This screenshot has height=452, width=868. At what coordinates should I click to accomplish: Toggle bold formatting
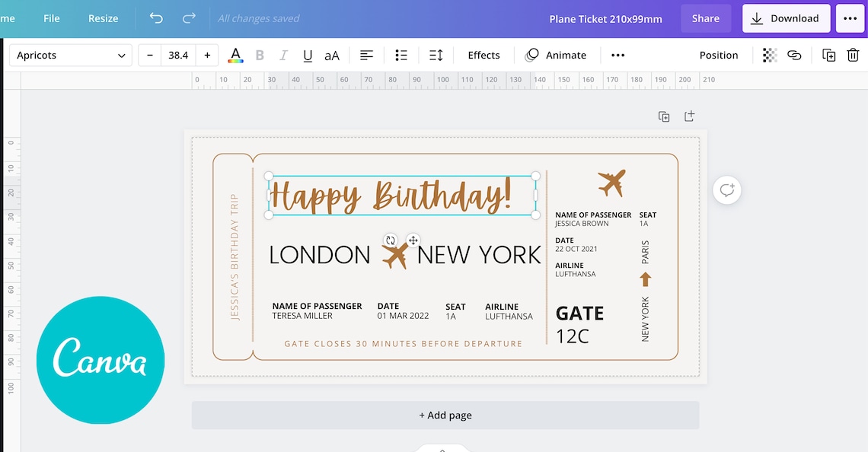(260, 55)
